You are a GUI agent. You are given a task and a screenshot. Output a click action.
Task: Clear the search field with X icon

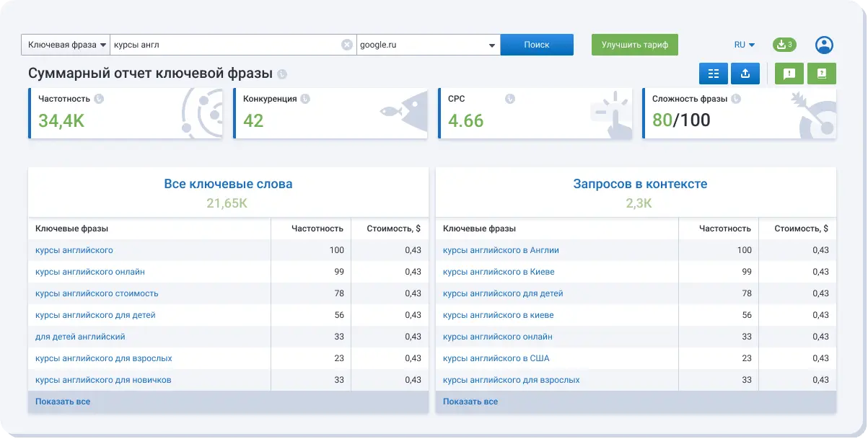point(347,45)
